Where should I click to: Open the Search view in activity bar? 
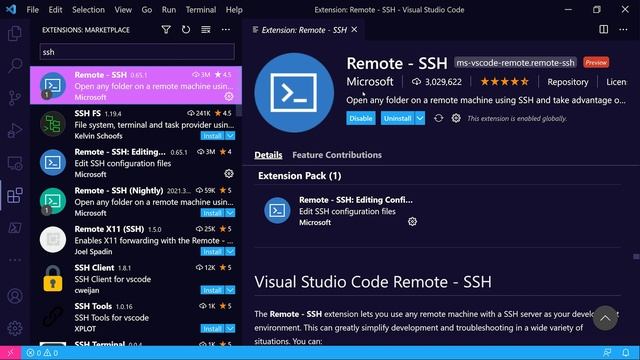tap(15, 65)
